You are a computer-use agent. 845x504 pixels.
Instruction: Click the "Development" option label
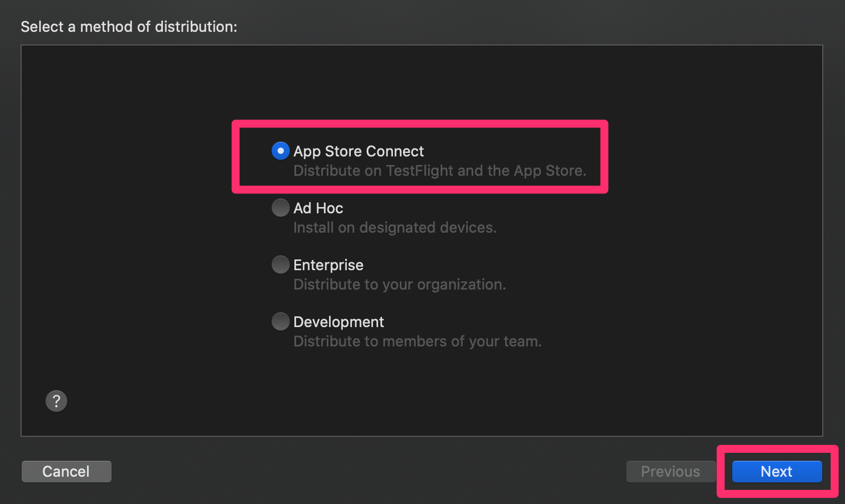coord(339,322)
